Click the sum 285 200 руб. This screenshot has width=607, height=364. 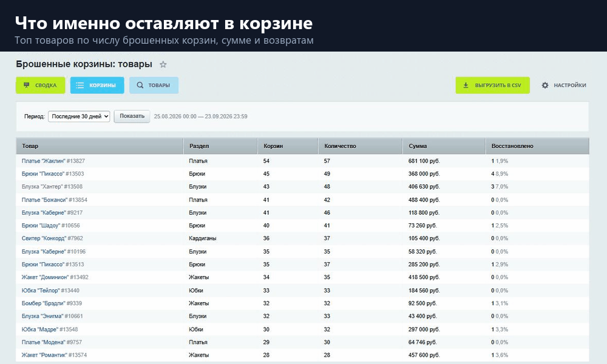tap(424, 264)
